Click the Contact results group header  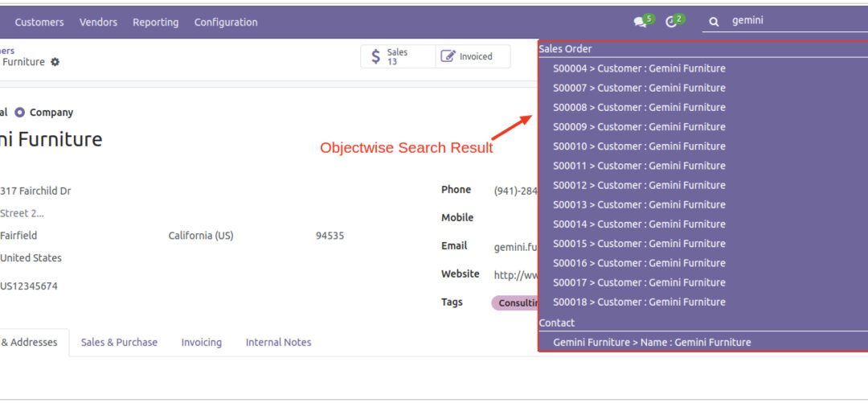[556, 323]
